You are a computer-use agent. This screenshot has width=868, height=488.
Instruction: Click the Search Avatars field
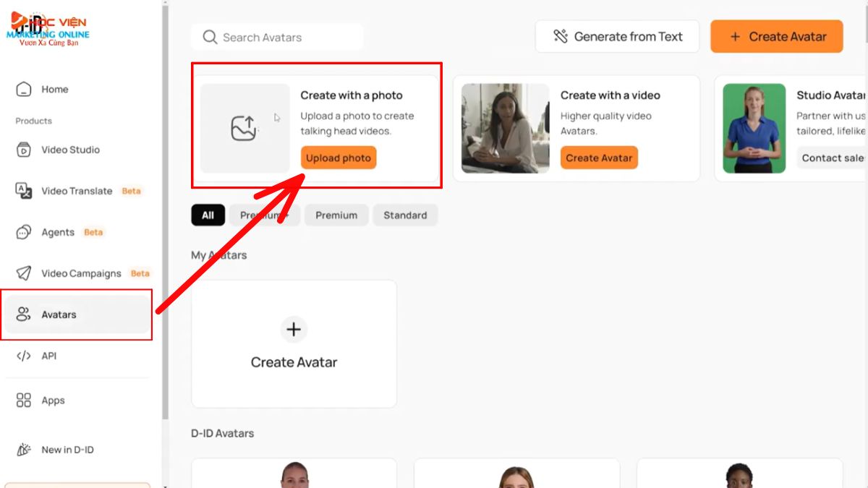(x=277, y=37)
